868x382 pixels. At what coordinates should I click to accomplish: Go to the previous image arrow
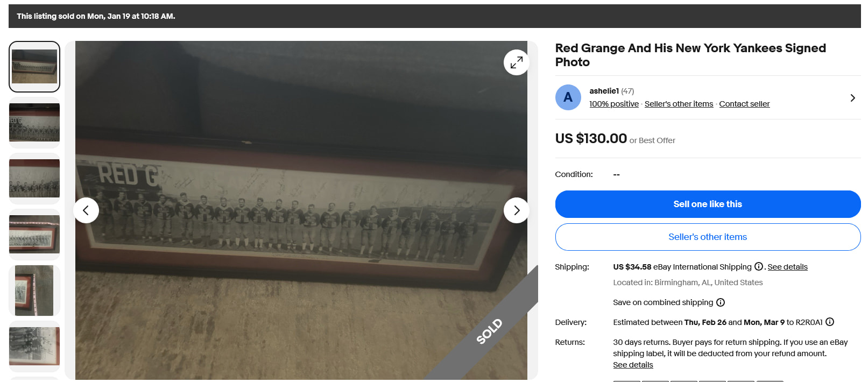click(86, 210)
